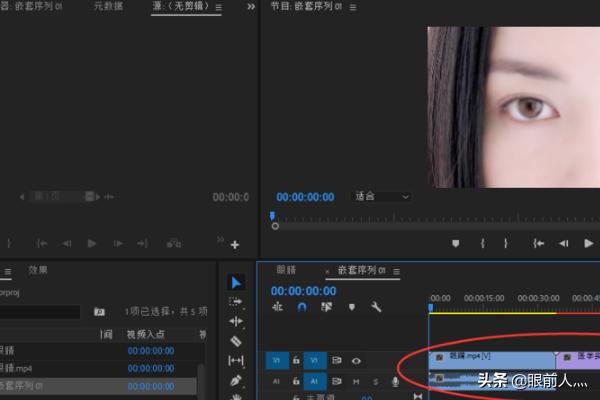
Task: Select the Razor tool
Action: point(236,341)
